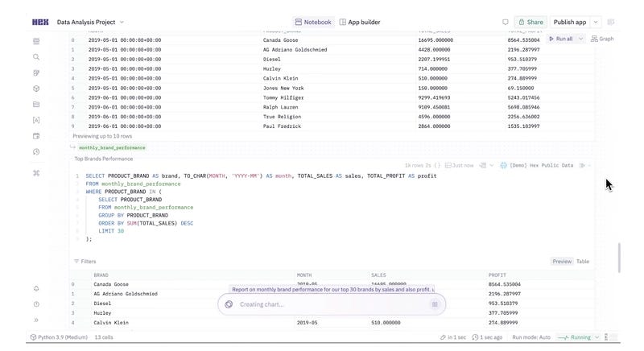
Task: Select the Preview output tab
Action: (561, 261)
